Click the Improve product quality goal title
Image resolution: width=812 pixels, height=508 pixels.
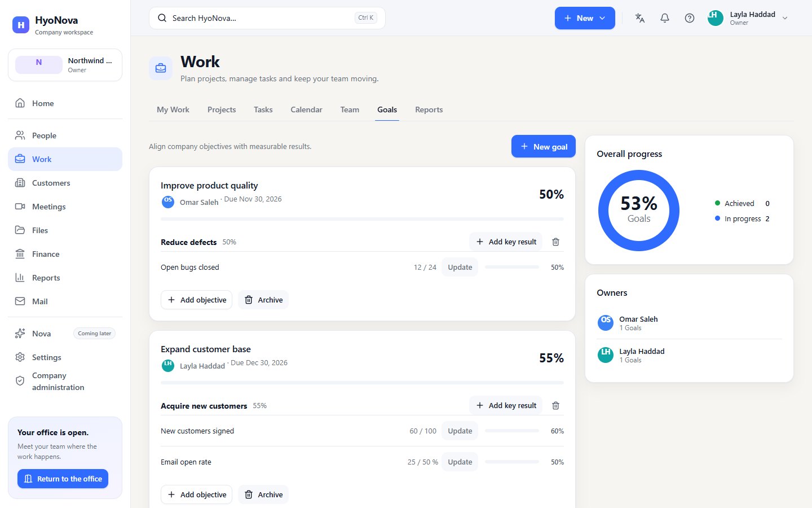coord(209,185)
